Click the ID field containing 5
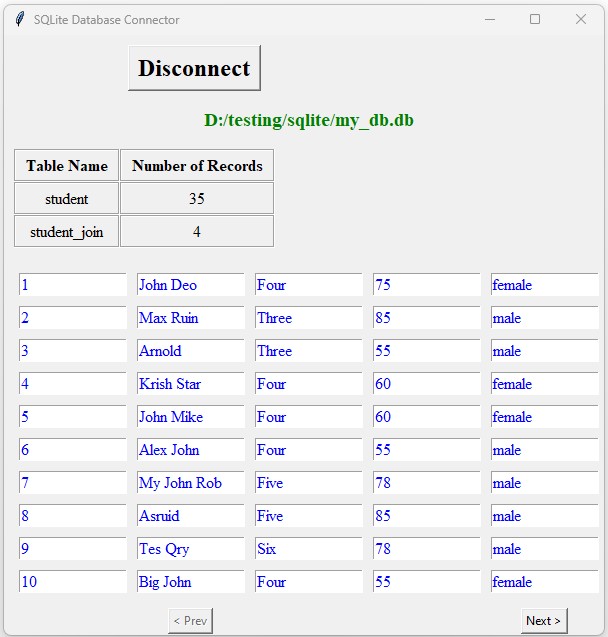This screenshot has width=608, height=637. [x=73, y=417]
